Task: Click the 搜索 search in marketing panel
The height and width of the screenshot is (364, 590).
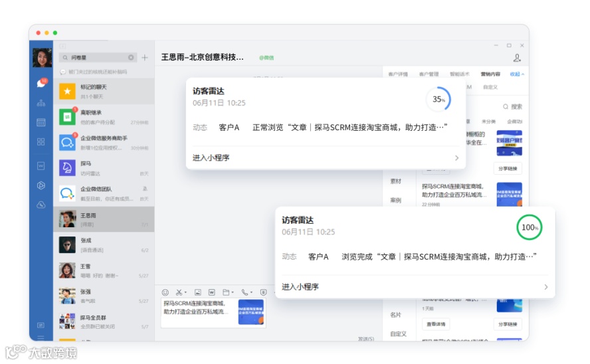Action: (512, 107)
